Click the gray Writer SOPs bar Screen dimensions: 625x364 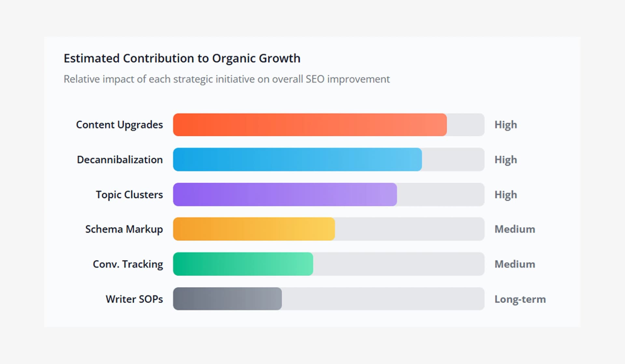227,299
